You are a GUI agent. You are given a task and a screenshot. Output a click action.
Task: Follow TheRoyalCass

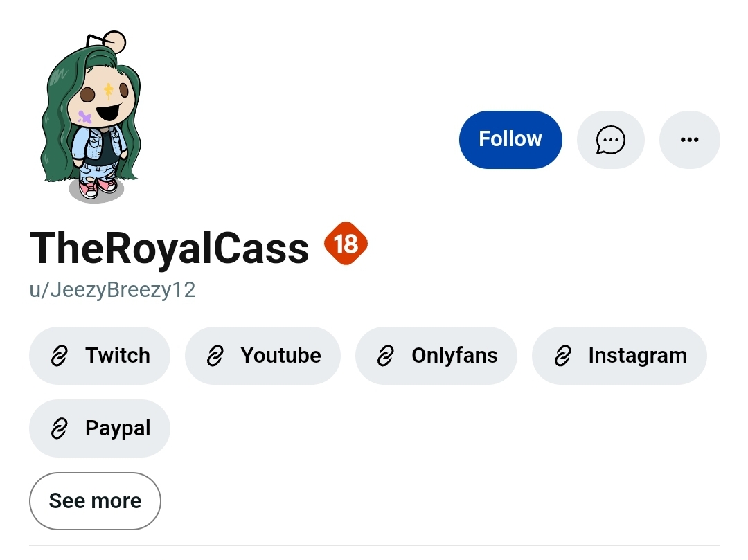click(x=510, y=140)
